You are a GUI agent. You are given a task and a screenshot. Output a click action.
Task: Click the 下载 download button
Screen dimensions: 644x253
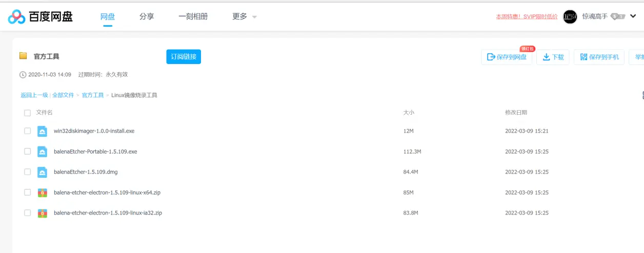pyautogui.click(x=553, y=57)
